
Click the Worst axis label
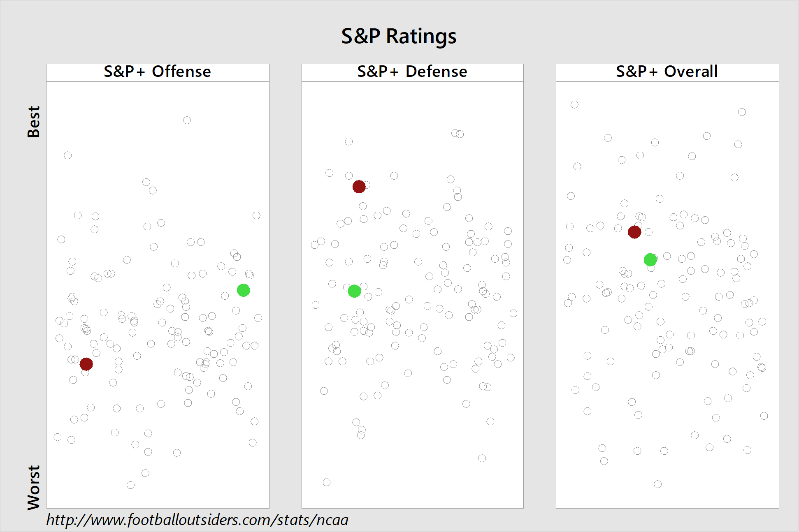[x=34, y=488]
